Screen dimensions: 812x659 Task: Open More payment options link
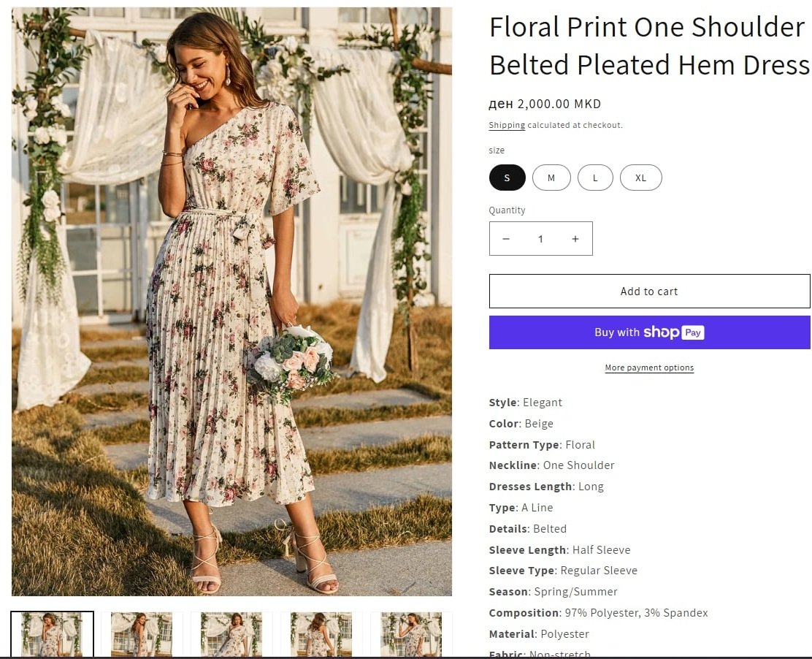click(x=649, y=367)
